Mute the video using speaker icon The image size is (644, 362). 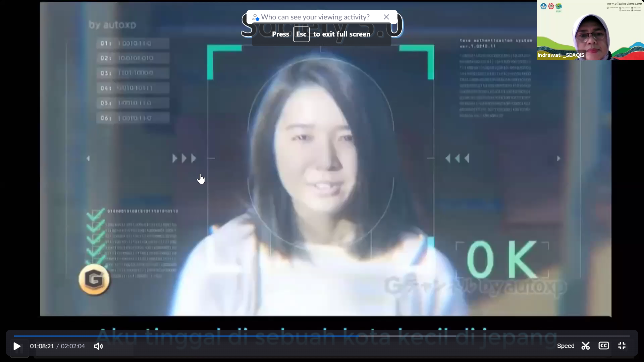point(98,346)
